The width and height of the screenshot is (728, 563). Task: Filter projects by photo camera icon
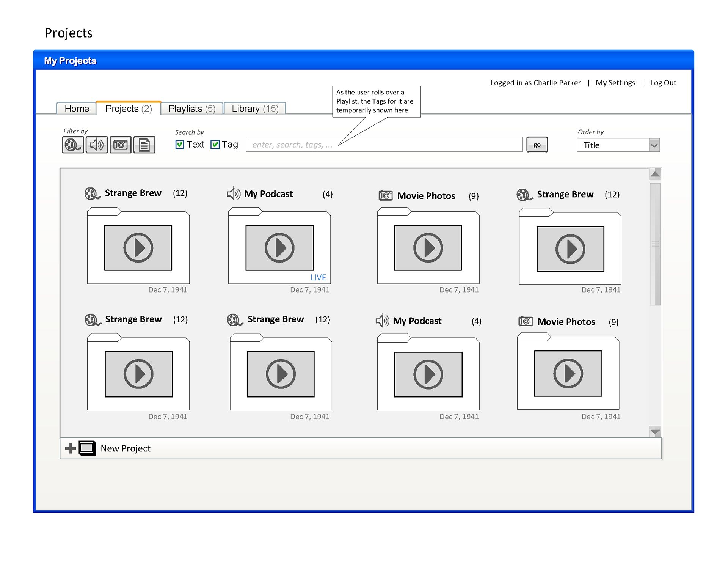pyautogui.click(x=120, y=145)
